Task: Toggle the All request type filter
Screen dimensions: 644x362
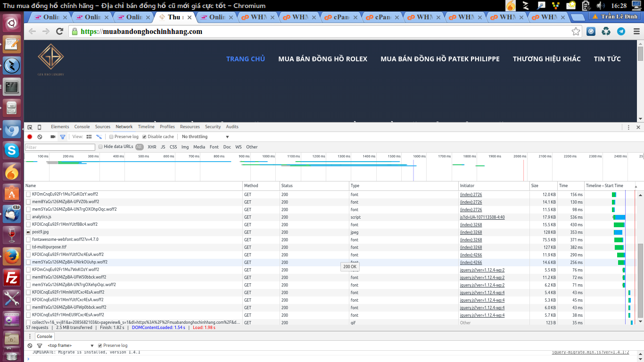Action: click(x=140, y=147)
